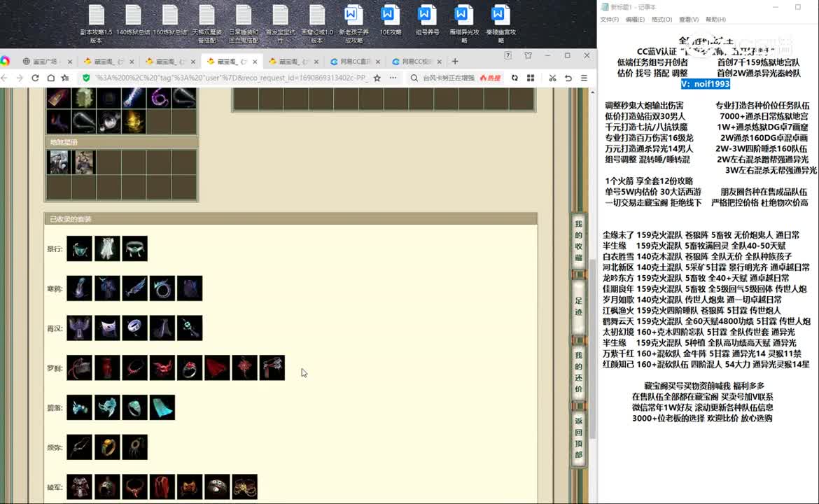Click 返回顶部 to return to page top
The width and height of the screenshot is (819, 504).
(579, 437)
